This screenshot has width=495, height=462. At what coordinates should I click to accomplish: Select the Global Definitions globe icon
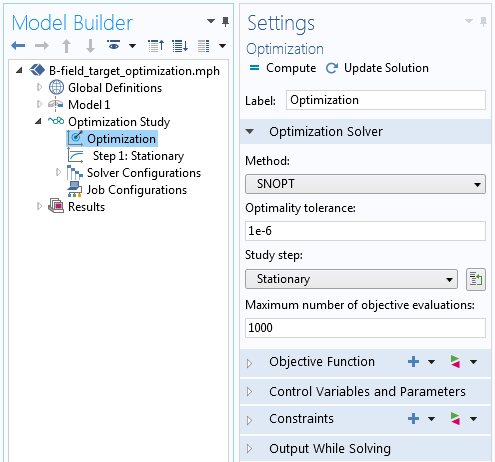(x=56, y=87)
